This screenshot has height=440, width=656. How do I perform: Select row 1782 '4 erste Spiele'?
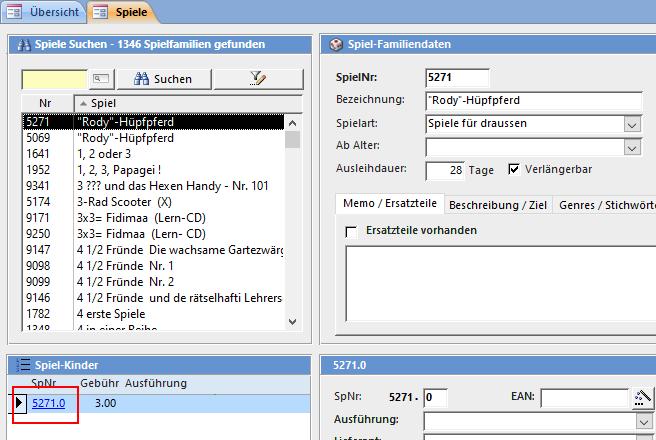point(154,314)
